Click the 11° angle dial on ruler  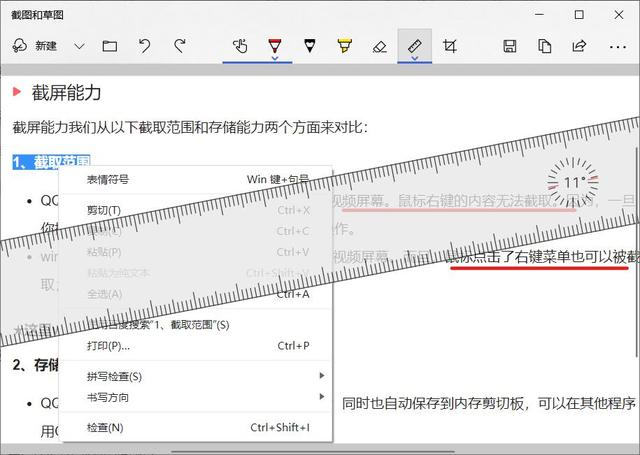coord(572,182)
